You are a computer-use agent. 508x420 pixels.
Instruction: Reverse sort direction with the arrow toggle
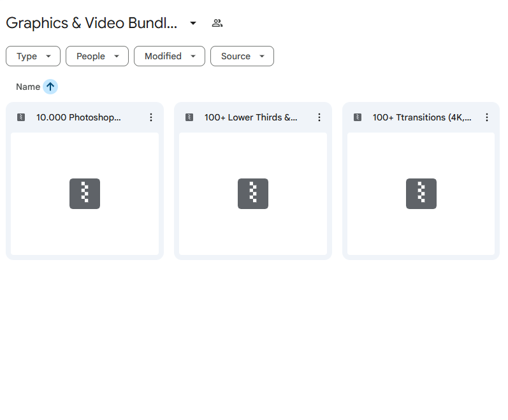tap(50, 87)
